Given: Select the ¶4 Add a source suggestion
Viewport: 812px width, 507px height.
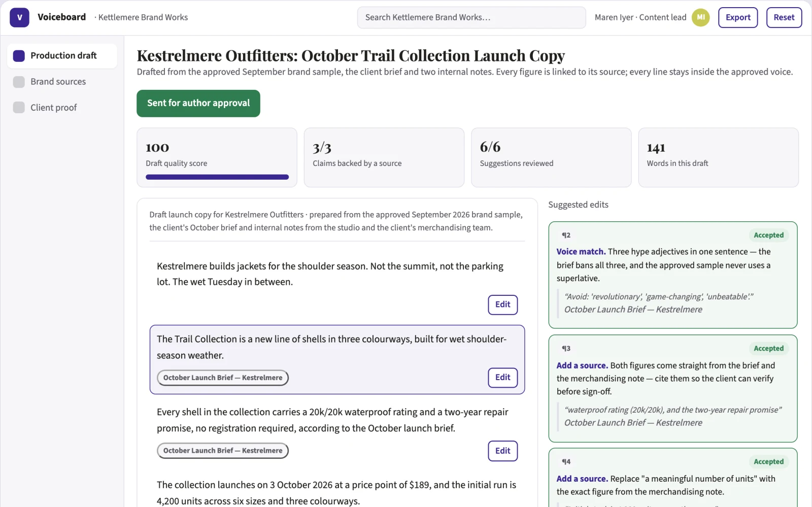Looking at the screenshot, I should pos(673,478).
